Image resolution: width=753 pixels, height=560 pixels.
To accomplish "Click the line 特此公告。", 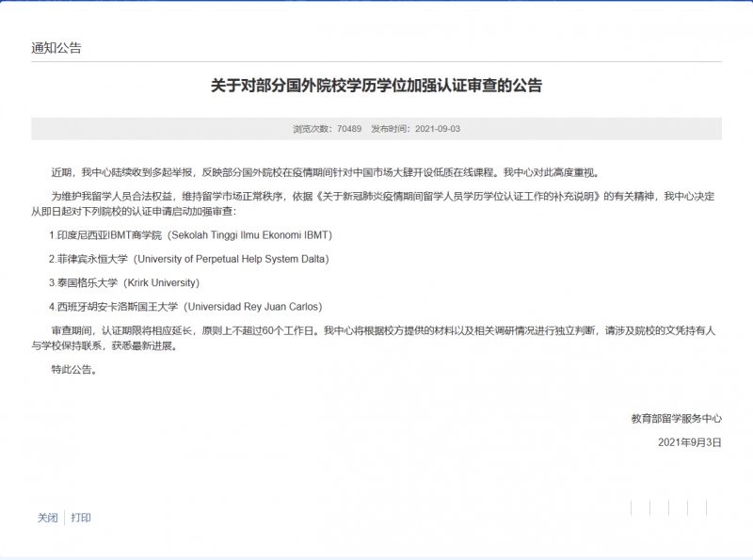I will tap(74, 369).
